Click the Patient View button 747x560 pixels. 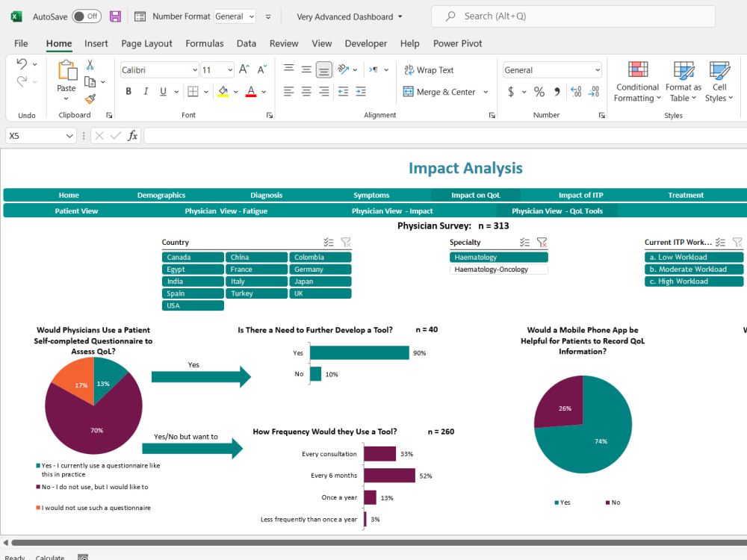point(76,211)
